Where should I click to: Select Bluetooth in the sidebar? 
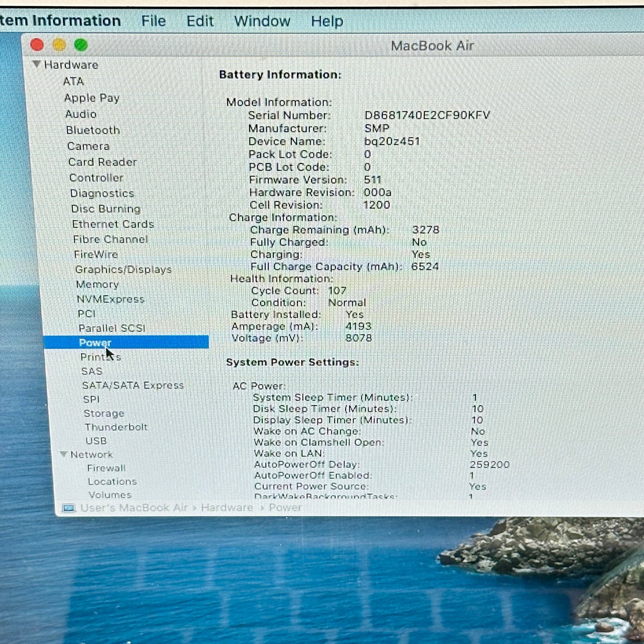(93, 130)
